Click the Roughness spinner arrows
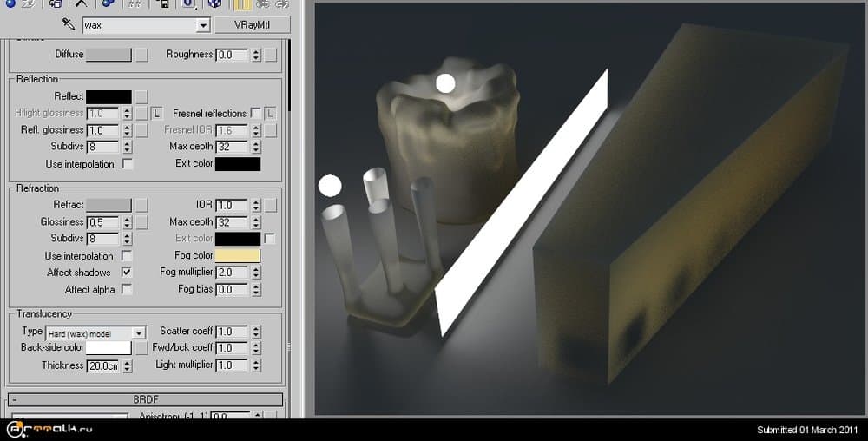 pos(255,55)
